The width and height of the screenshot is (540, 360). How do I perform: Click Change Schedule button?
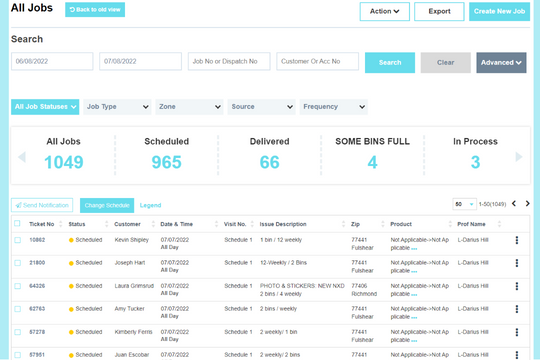click(x=107, y=205)
